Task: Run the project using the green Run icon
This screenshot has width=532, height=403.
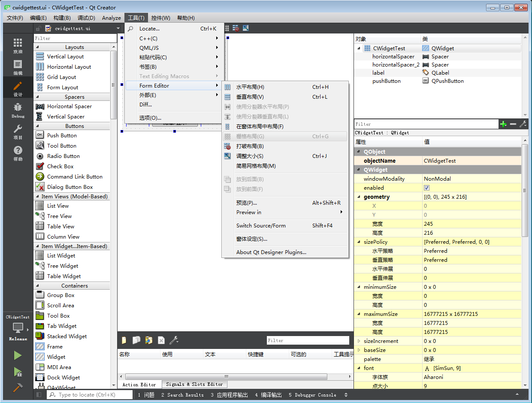Action: 18,355
